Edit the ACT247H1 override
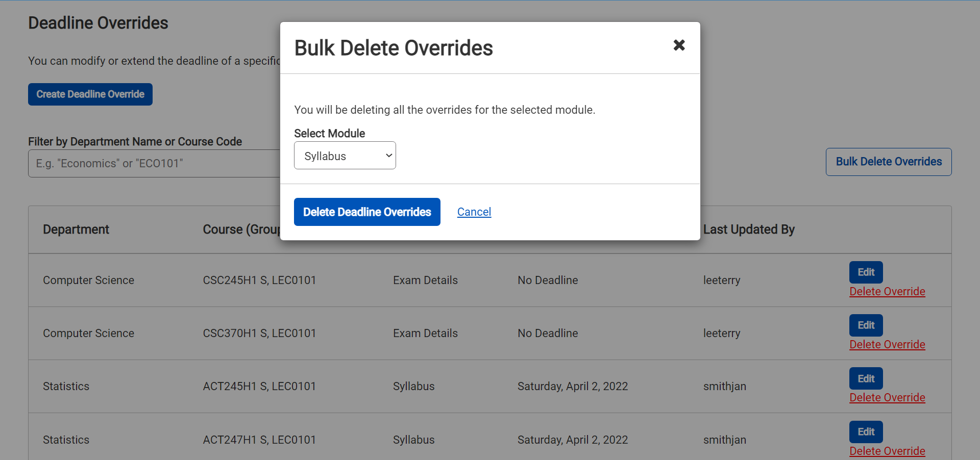The image size is (980, 460). (866, 432)
